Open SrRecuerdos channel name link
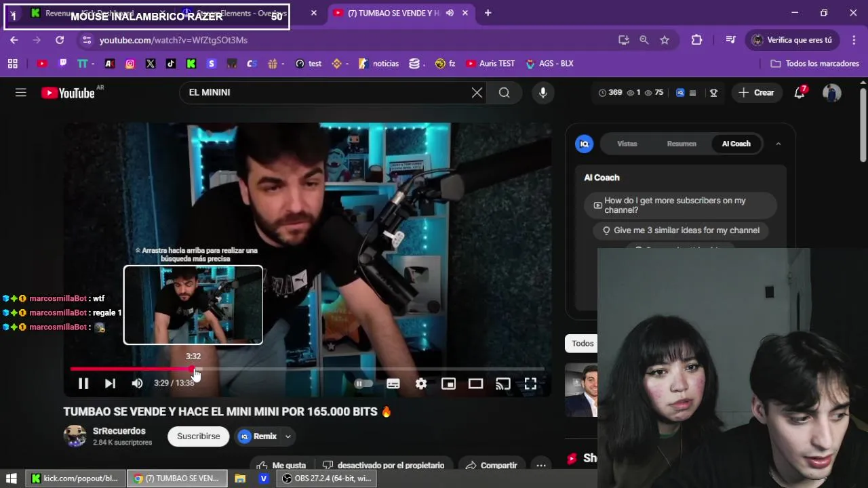The height and width of the screenshot is (488, 868). pos(119,431)
